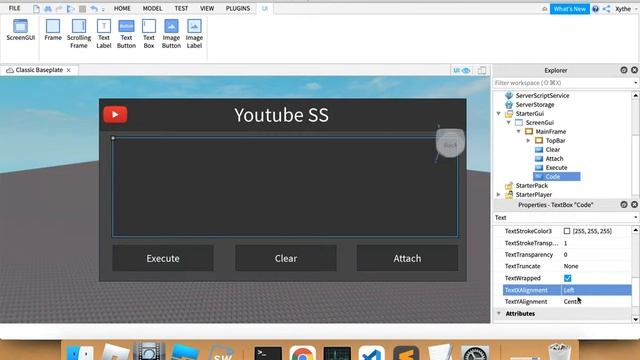
Task: Insert a ScreenGUI from the ribbon
Action: pyautogui.click(x=20, y=30)
